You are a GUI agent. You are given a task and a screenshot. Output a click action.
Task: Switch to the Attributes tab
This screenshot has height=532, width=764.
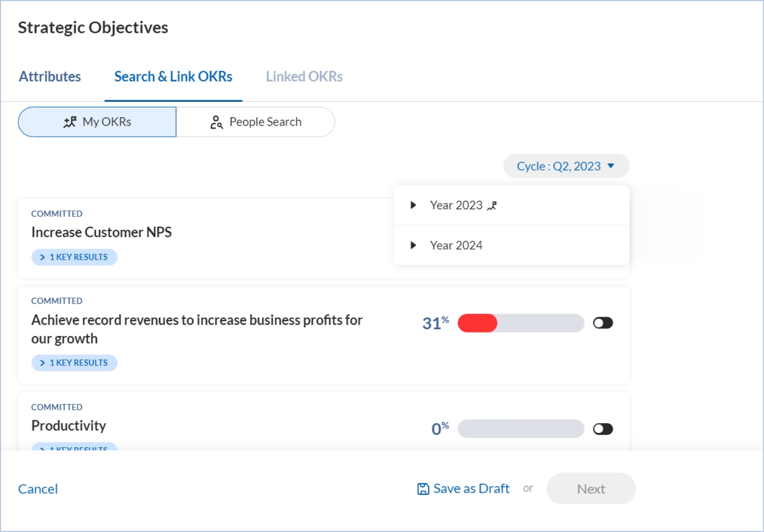tap(50, 77)
